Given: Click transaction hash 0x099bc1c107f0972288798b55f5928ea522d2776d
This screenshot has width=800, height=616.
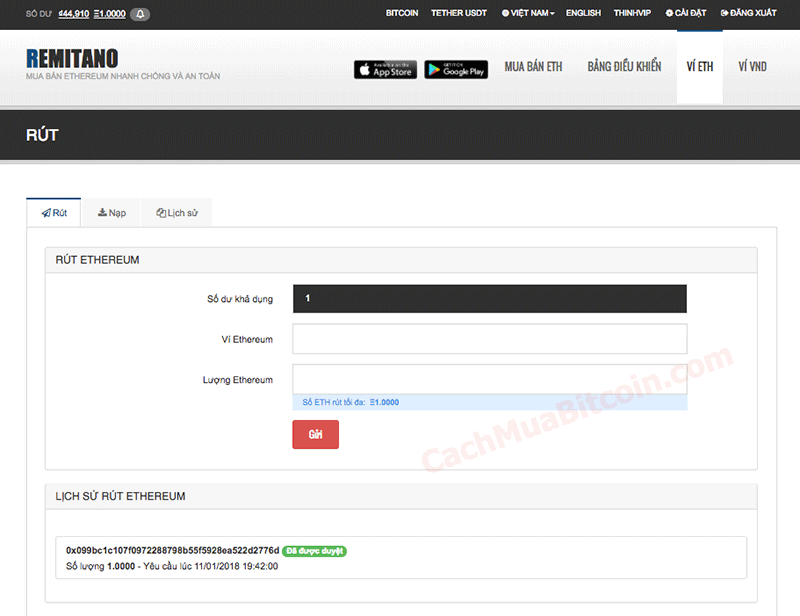Looking at the screenshot, I should tap(172, 550).
